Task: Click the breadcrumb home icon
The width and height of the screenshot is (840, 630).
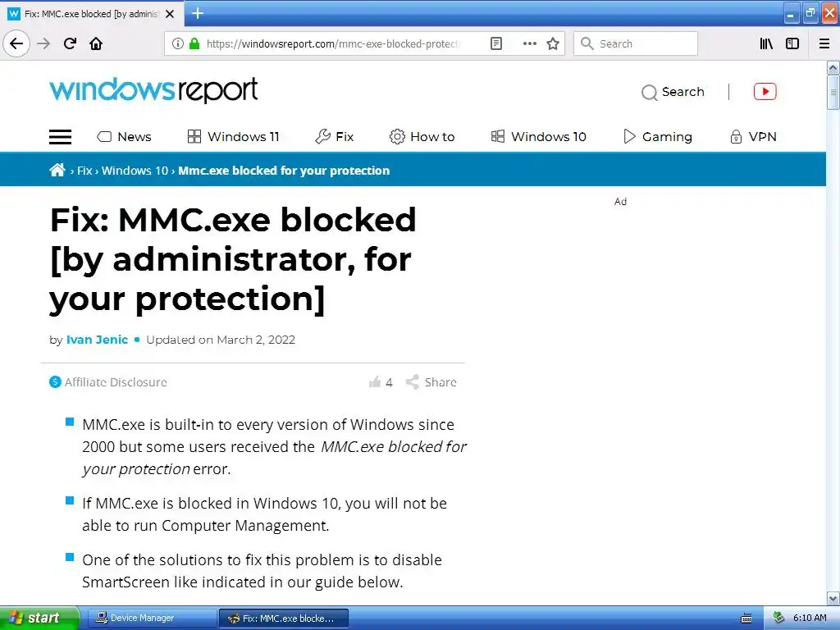Action: [57, 170]
